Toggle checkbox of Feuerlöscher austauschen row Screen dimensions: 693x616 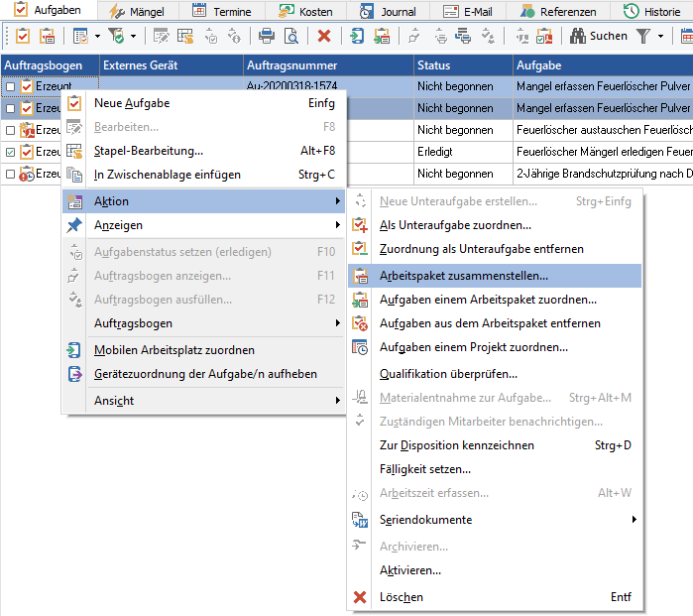tap(10, 130)
